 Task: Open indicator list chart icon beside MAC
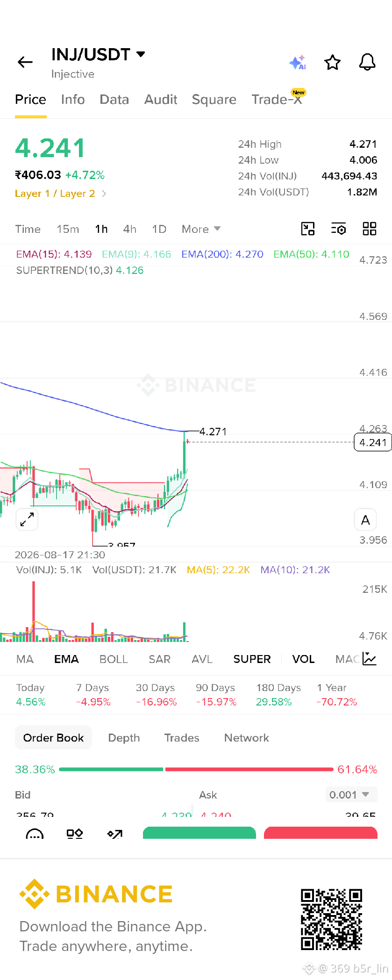coord(369,659)
